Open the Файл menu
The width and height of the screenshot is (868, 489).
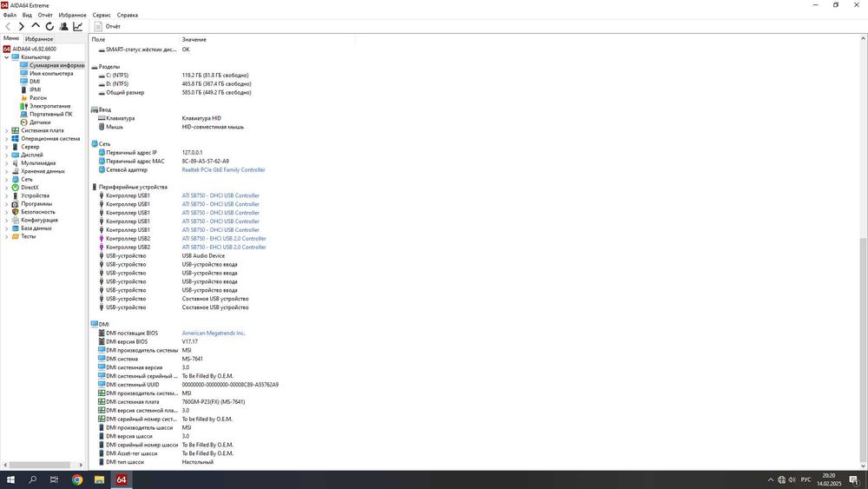pyautogui.click(x=10, y=15)
